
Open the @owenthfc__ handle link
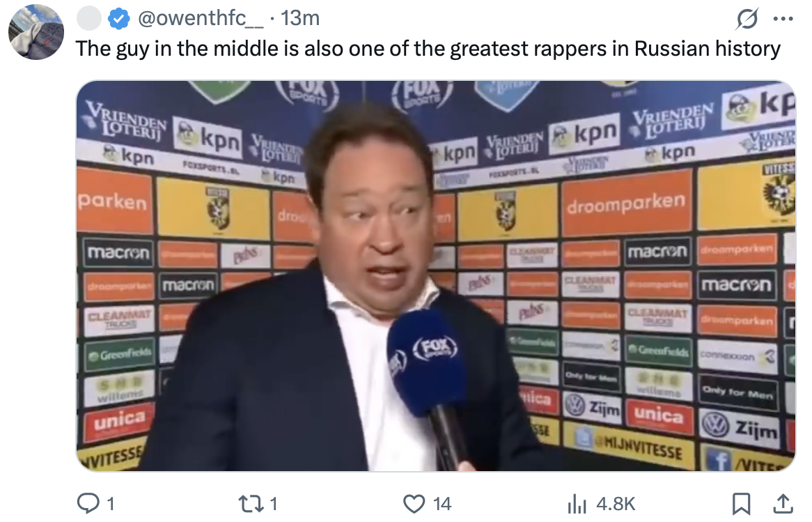(201, 19)
